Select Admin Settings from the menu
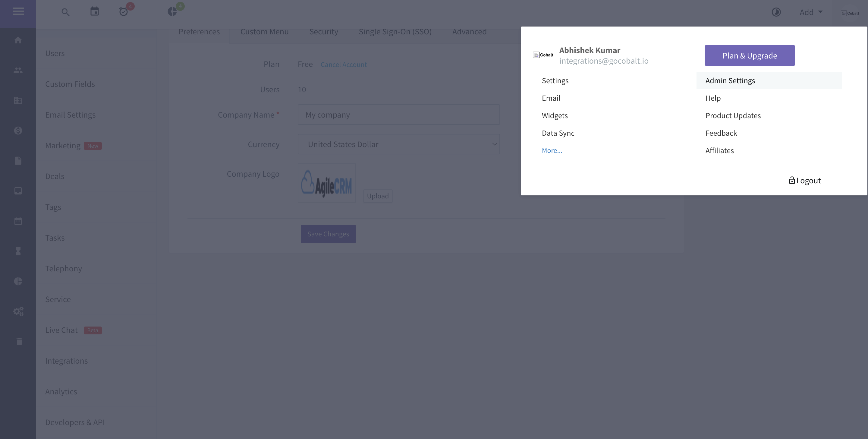 point(730,80)
